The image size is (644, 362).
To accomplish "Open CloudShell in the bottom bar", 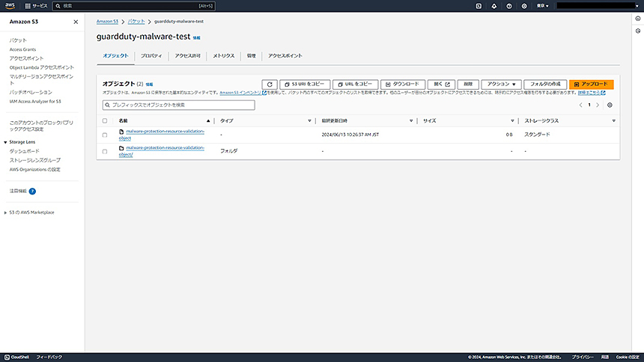I will click(x=16, y=357).
